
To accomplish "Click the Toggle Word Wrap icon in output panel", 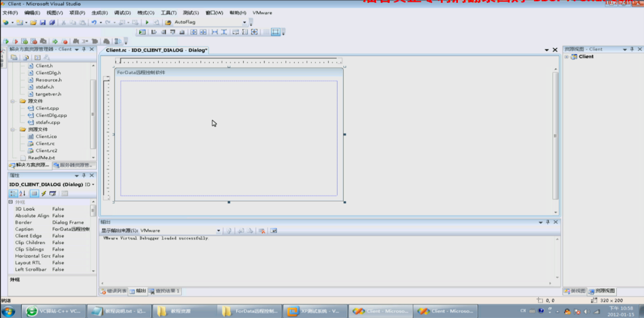I will [274, 231].
